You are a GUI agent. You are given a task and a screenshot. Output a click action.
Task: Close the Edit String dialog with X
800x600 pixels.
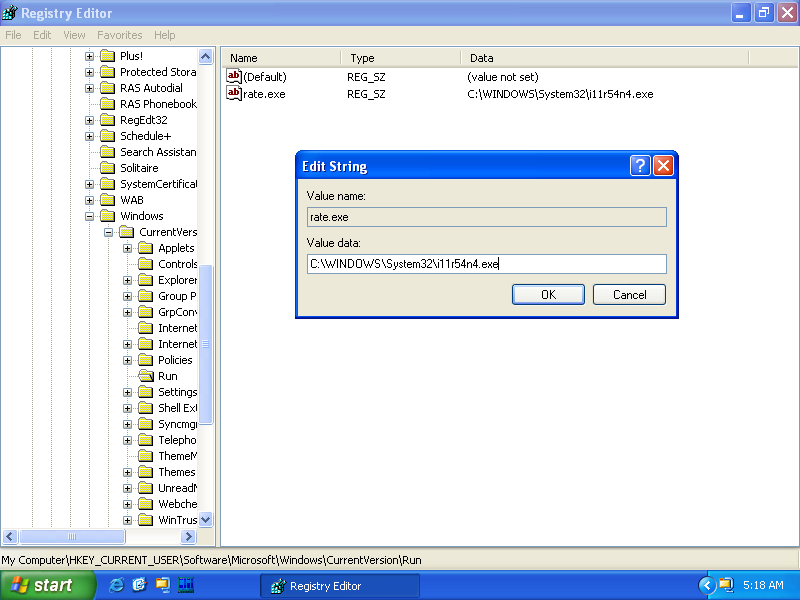(663, 165)
